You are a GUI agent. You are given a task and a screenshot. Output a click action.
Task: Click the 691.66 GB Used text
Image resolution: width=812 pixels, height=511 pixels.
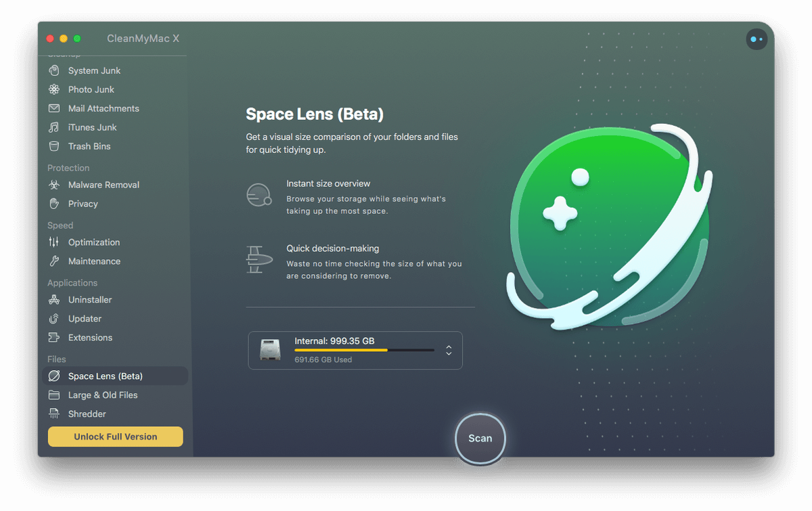[x=323, y=360]
